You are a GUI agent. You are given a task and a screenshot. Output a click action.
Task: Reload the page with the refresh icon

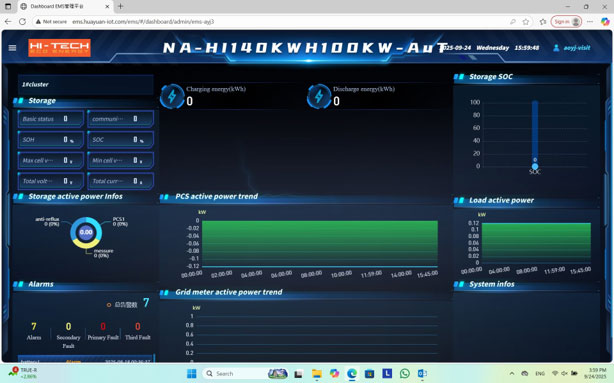coord(22,22)
